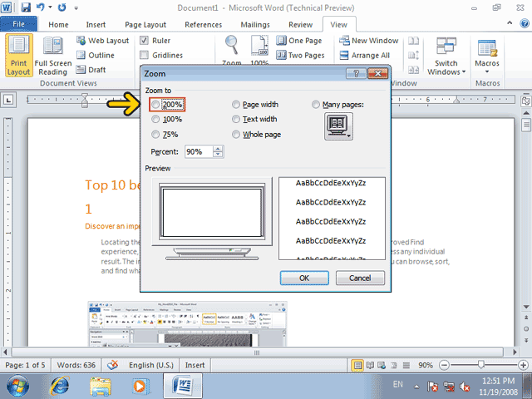
Task: Open the Customize Quick Access Toolbar arrow
Action: pos(76,7)
